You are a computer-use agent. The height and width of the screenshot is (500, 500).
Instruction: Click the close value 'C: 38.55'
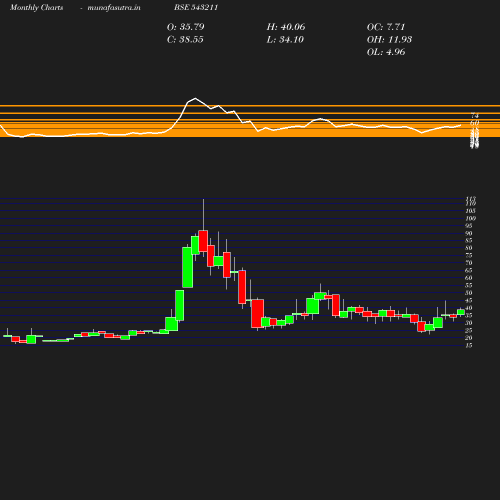pyautogui.click(x=185, y=40)
